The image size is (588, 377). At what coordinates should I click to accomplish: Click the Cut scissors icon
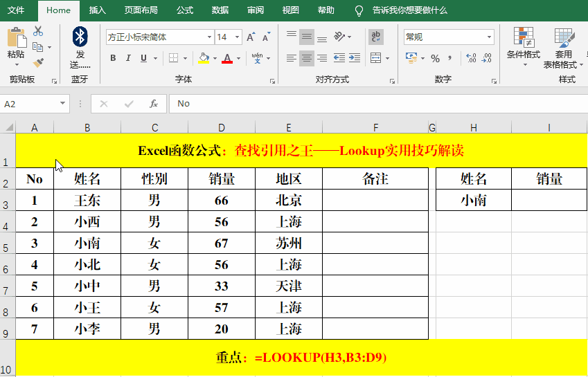pyautogui.click(x=38, y=31)
